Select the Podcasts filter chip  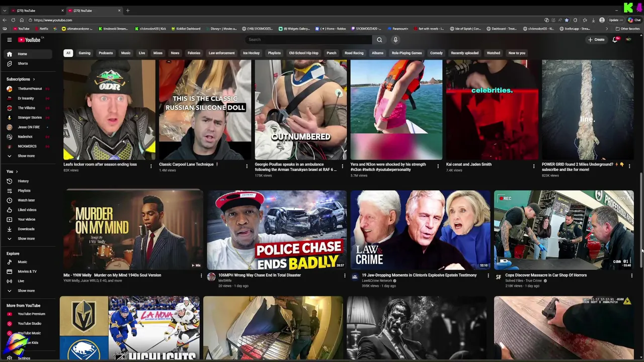click(106, 53)
